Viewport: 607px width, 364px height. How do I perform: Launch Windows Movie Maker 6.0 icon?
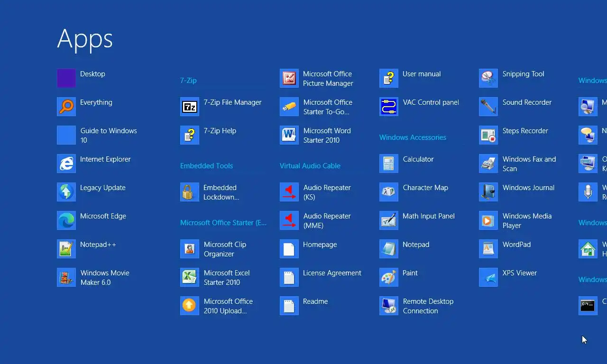click(x=66, y=277)
